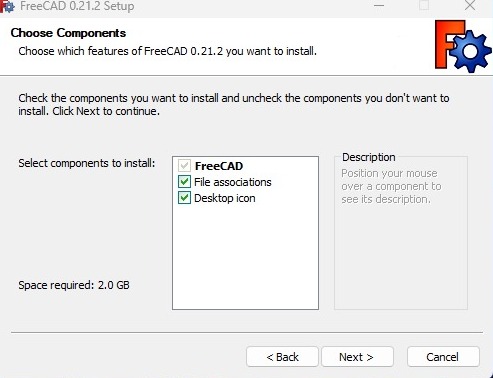
Task: Cancel the FreeCAD setup
Action: [443, 357]
